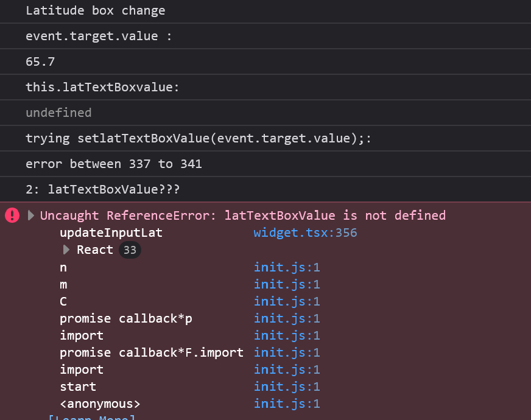This screenshot has width=531, height=420.
Task: Expand the collapsed React stack frames
Action: tap(66, 250)
